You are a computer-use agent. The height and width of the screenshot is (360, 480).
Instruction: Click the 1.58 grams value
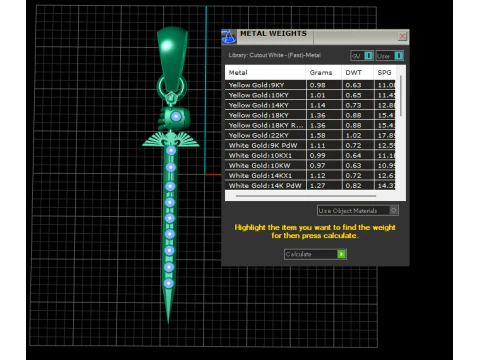point(318,135)
